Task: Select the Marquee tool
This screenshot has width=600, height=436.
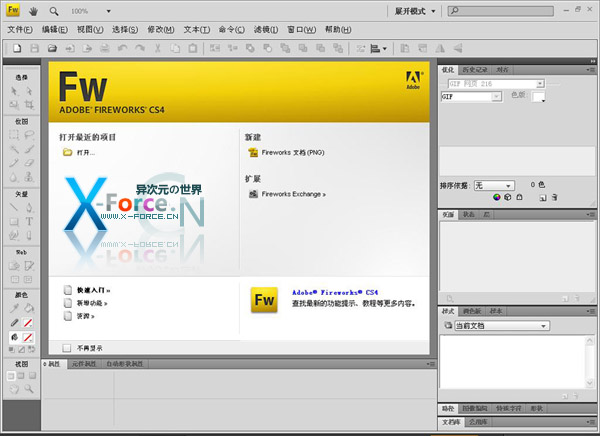Action: (x=14, y=135)
